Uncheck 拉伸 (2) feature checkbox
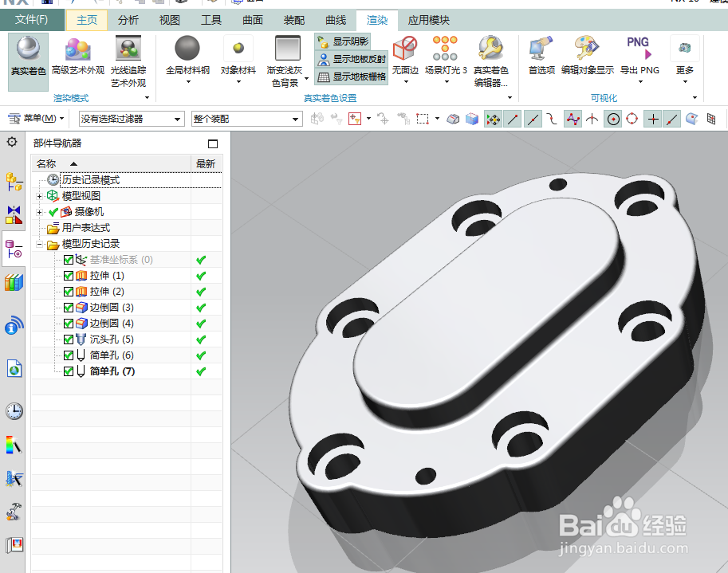728x573 pixels. pos(69,292)
